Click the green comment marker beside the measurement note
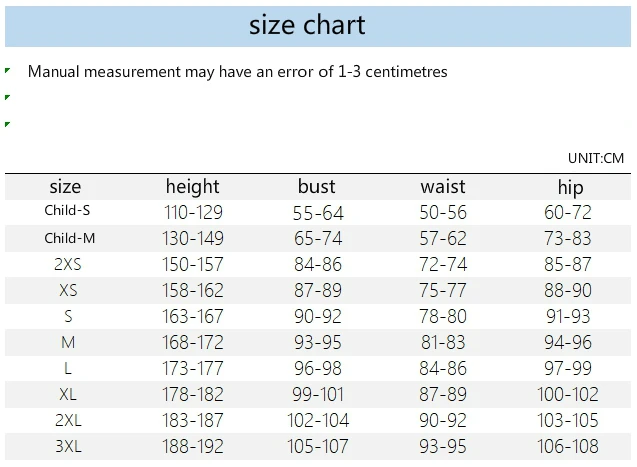Viewport: 637px width, 467px height. (x=7, y=71)
